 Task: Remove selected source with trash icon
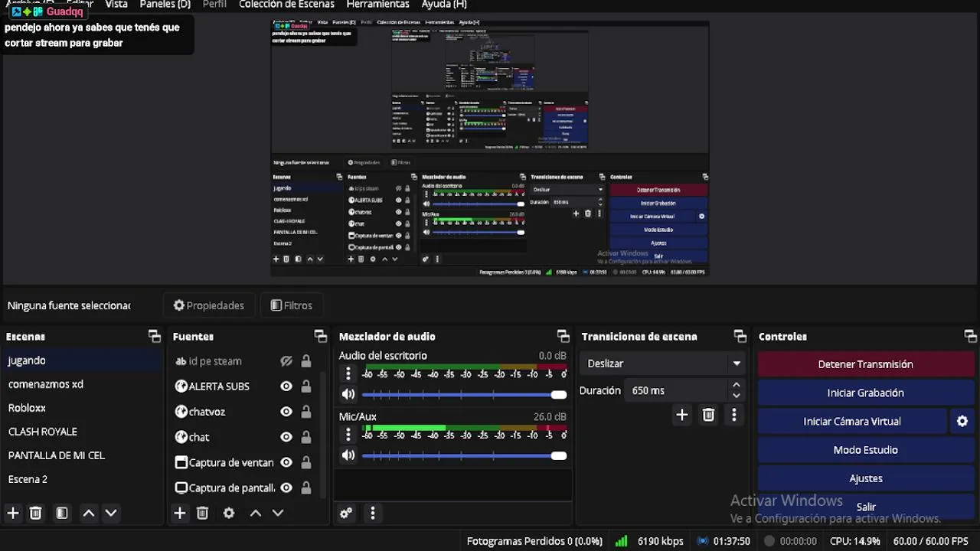(x=202, y=513)
